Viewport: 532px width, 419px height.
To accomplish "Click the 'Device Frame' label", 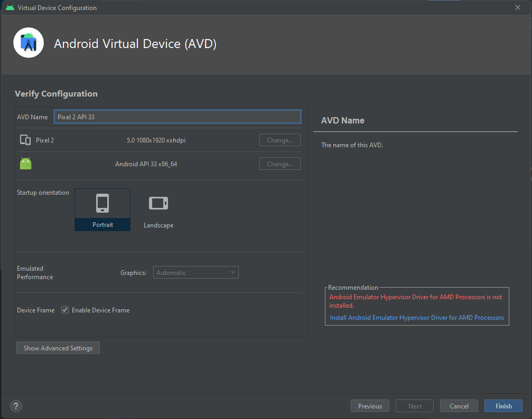I will point(35,310).
